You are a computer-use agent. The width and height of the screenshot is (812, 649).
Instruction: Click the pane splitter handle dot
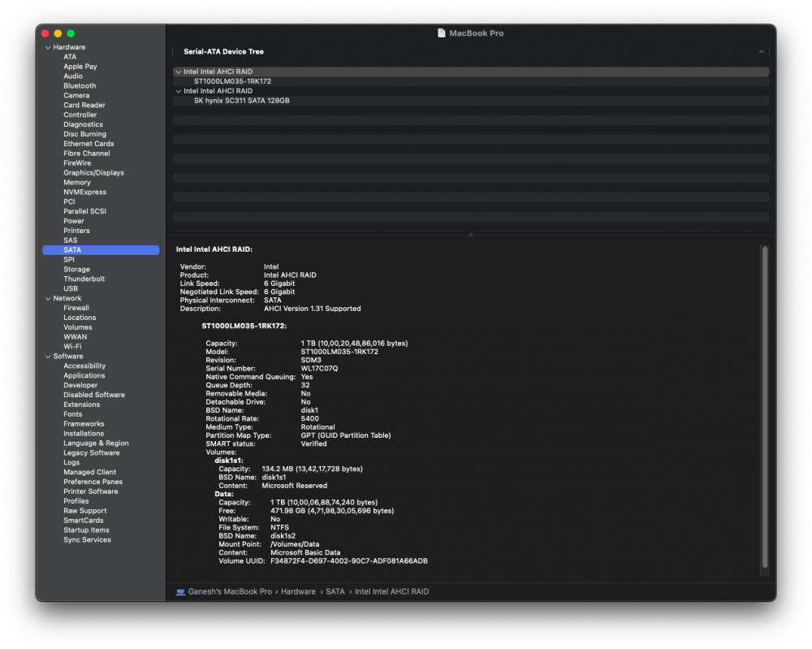[471, 236]
